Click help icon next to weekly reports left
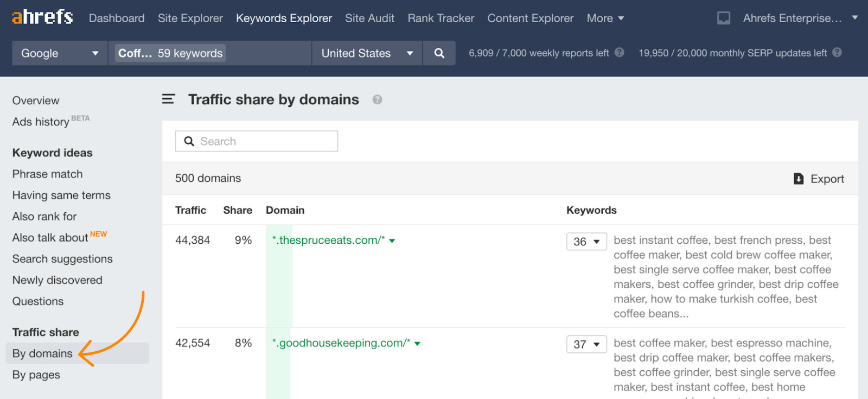The height and width of the screenshot is (399, 868). 620,53
